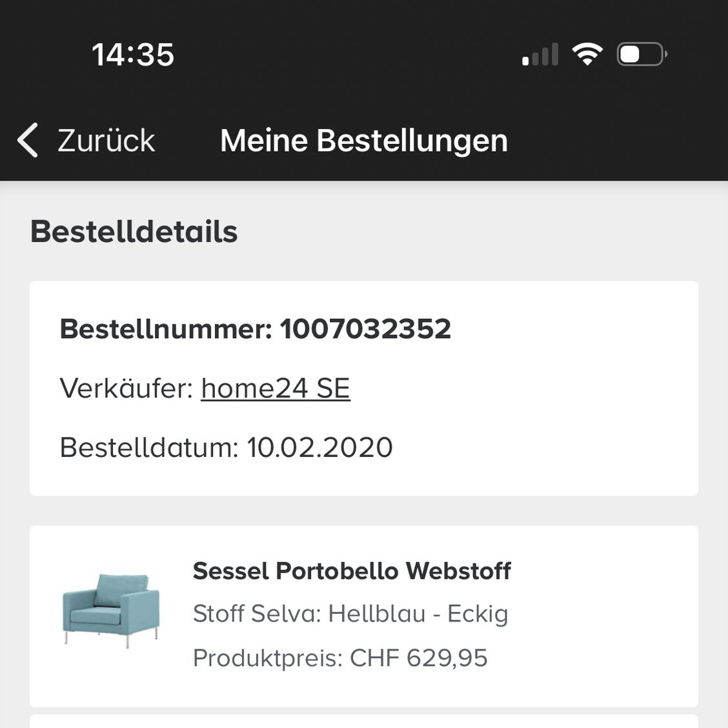
Task: Tap the Produktpreis CHF 629,95 line
Action: tap(340, 658)
